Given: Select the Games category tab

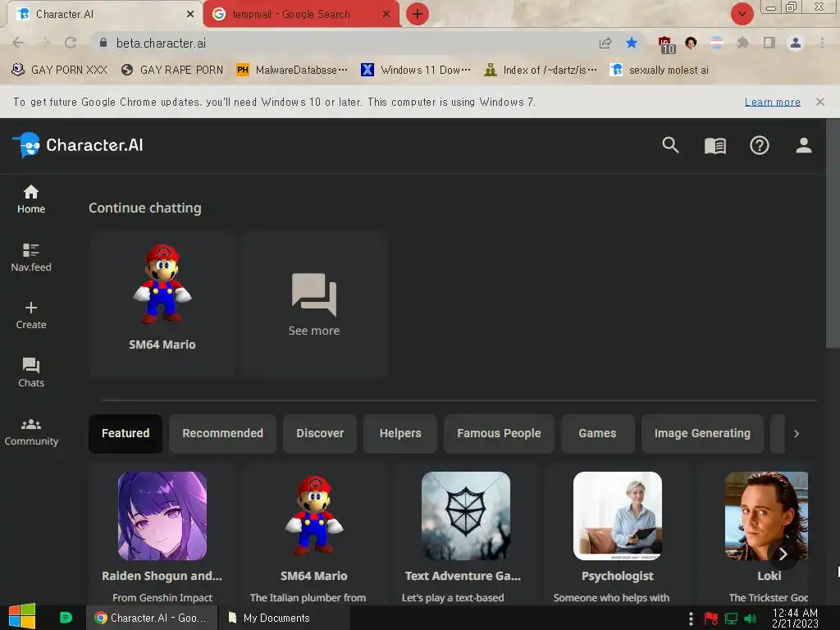Looking at the screenshot, I should [x=597, y=433].
